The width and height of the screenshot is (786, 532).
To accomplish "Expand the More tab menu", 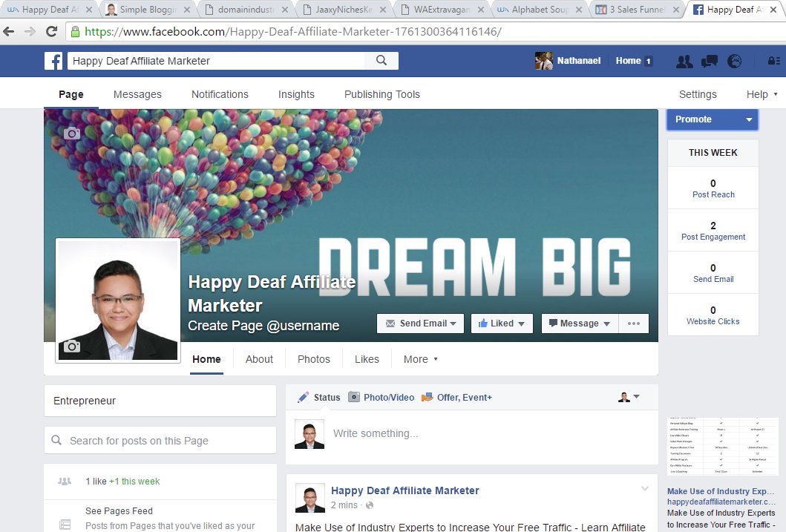I will coord(421,359).
